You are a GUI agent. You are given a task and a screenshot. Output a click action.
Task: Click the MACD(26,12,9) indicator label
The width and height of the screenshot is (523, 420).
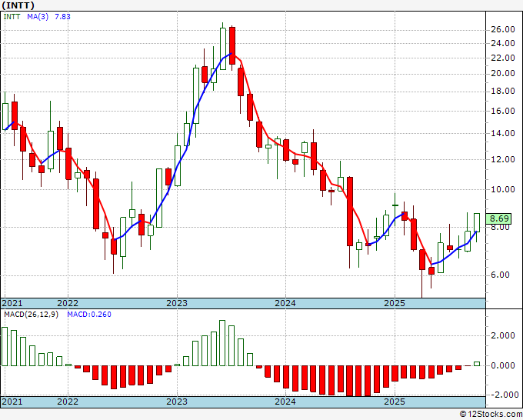(x=31, y=315)
